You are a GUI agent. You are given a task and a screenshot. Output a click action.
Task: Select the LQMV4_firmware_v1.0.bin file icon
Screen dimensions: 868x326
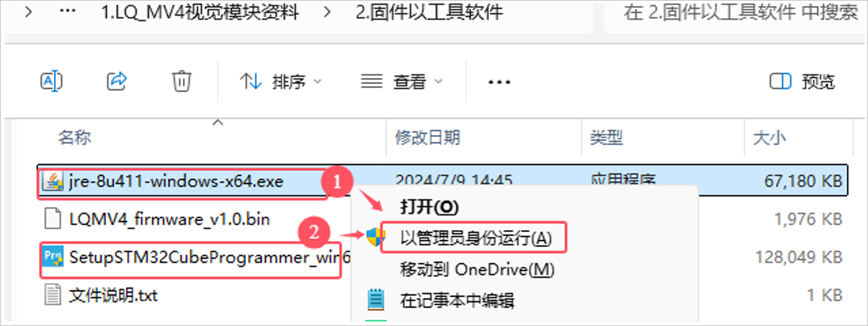click(x=53, y=218)
